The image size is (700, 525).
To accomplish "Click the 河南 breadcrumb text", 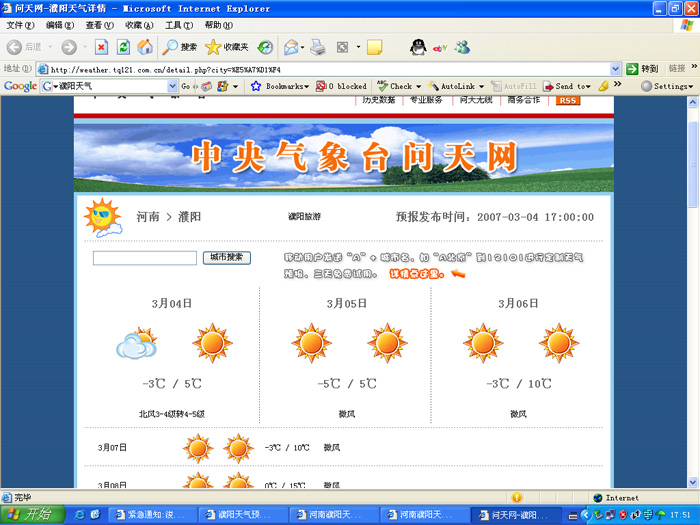I will [148, 217].
